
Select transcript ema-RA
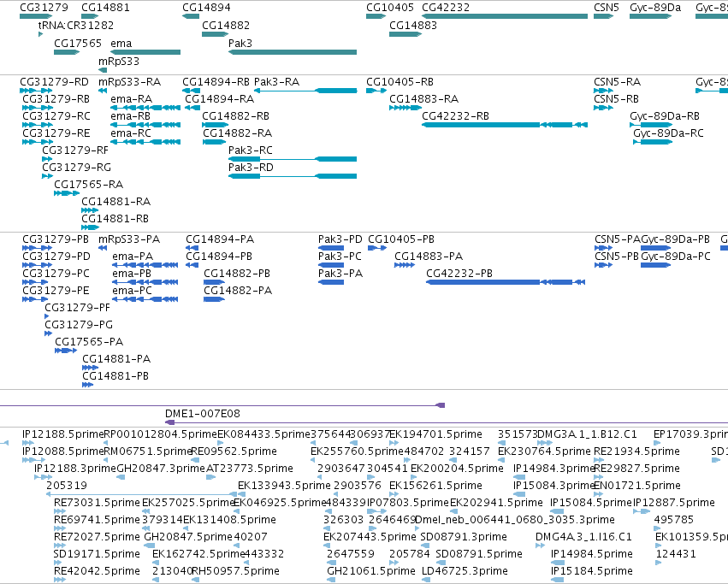(x=145, y=108)
